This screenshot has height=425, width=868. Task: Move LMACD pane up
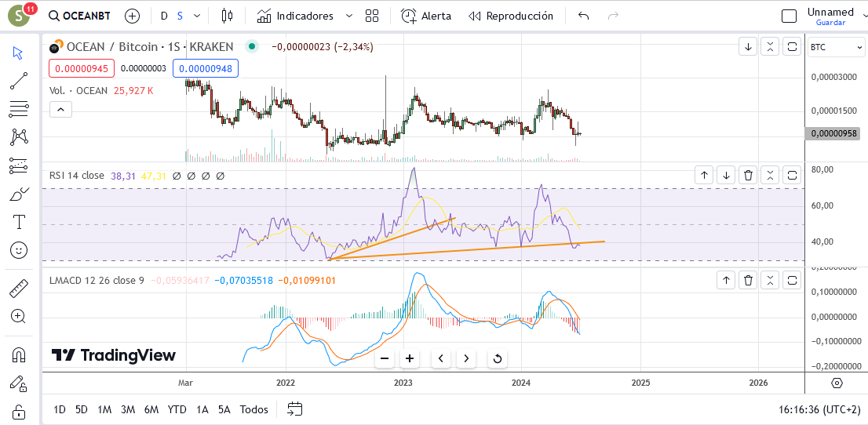point(726,280)
